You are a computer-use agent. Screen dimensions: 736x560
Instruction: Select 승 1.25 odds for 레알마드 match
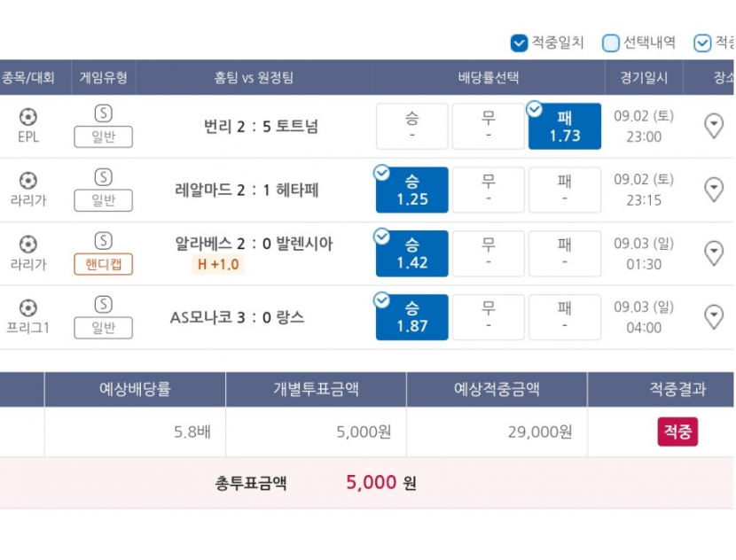click(412, 190)
